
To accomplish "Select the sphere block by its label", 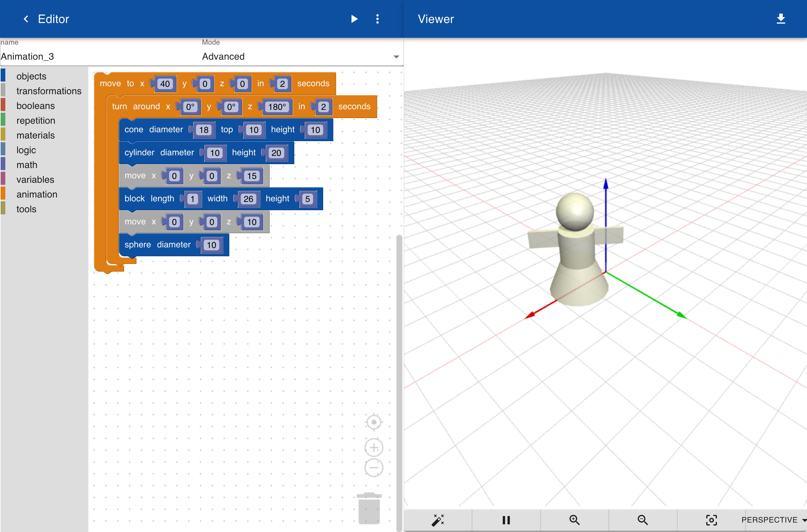I will (x=137, y=245).
